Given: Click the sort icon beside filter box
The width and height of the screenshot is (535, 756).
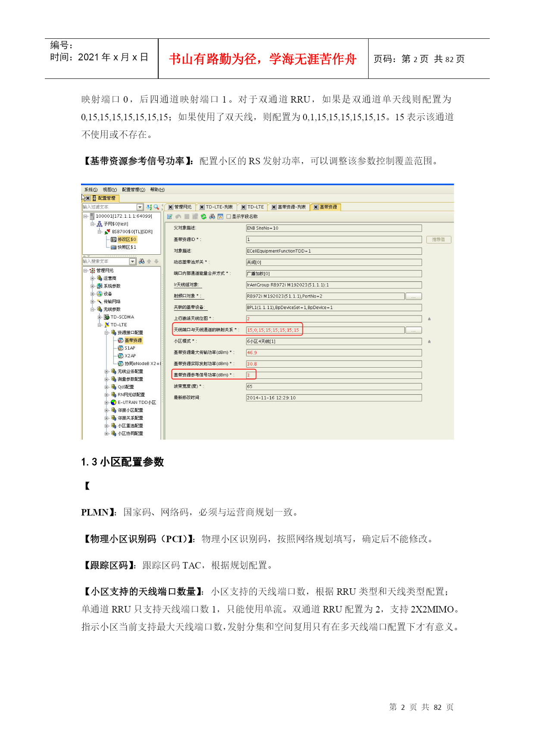Looking at the screenshot, I should click(x=149, y=207).
